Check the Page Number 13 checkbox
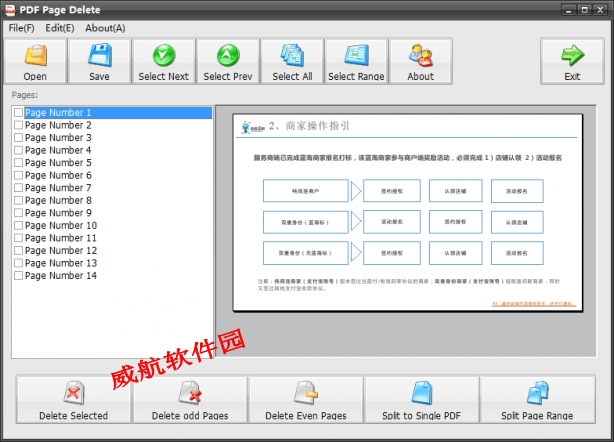614x442 pixels. pyautogui.click(x=18, y=263)
